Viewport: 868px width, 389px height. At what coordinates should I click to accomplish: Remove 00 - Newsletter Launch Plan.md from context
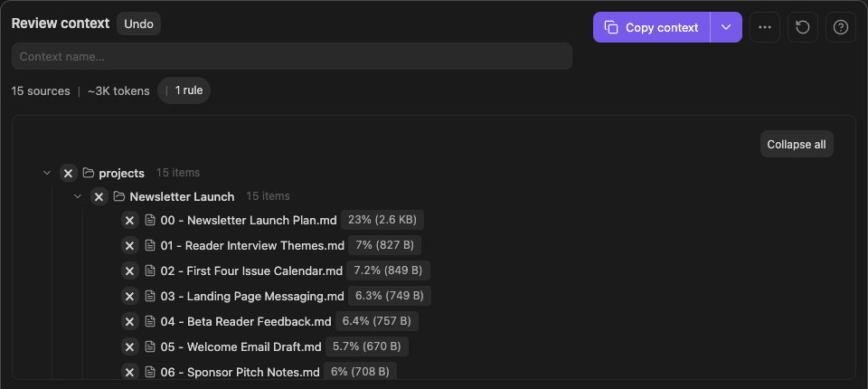[130, 220]
